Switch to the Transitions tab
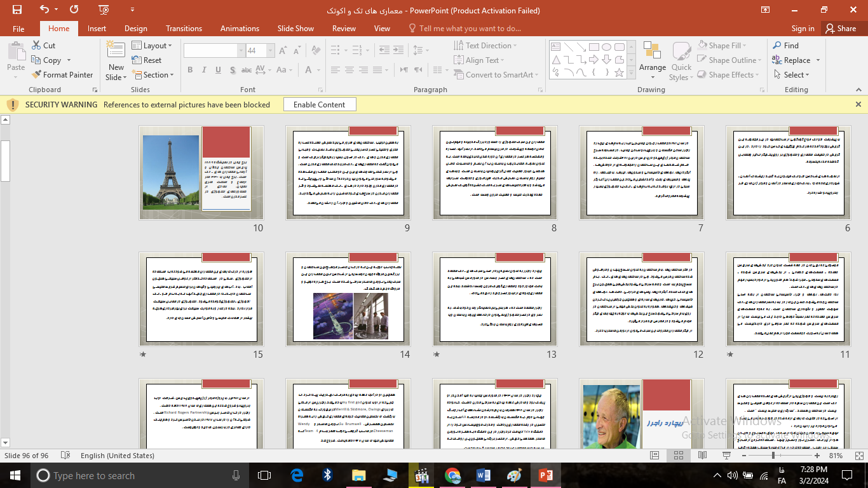Viewport: 868px width, 488px height. point(184,29)
